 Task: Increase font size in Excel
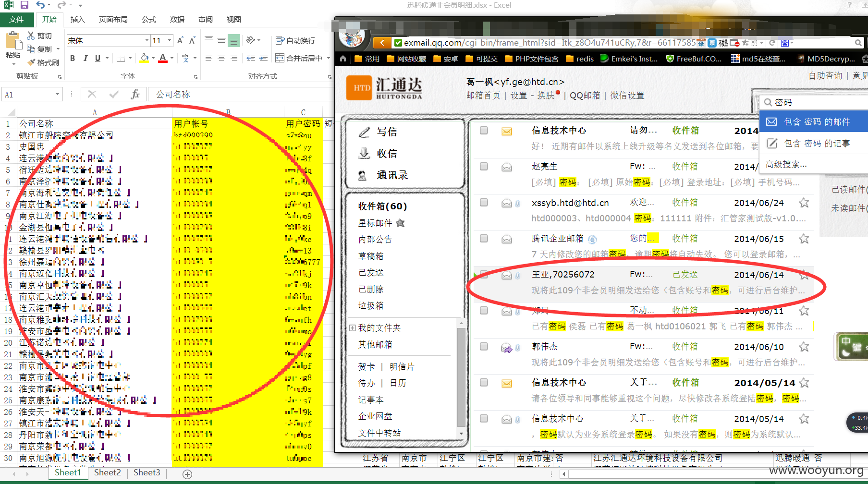(x=180, y=41)
